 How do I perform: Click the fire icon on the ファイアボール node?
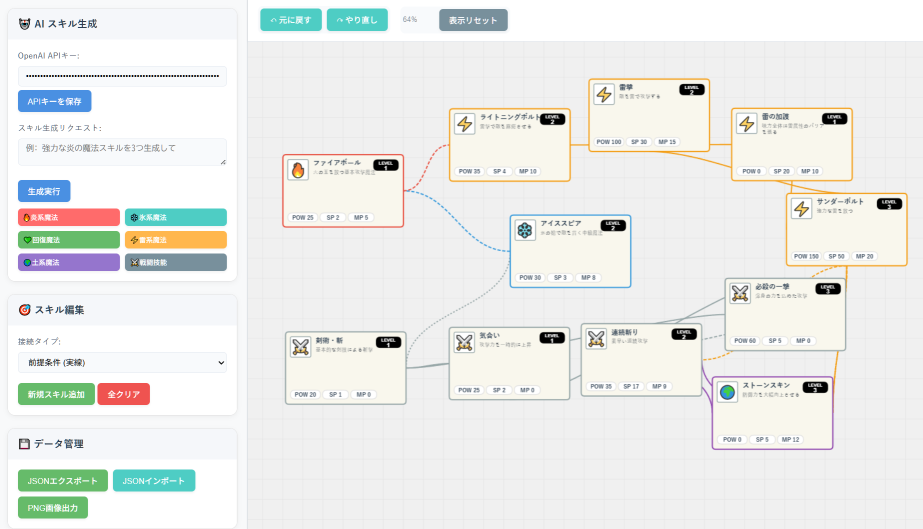tap(298, 170)
